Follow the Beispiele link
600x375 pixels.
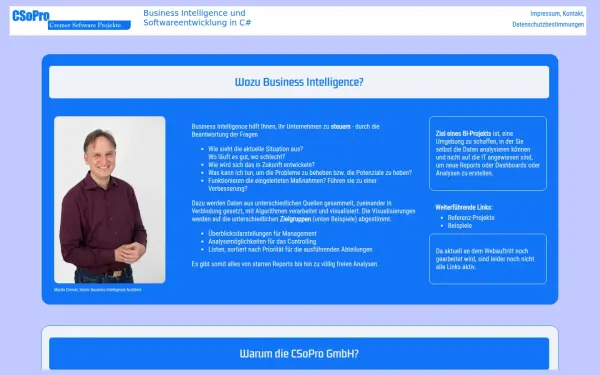pyautogui.click(x=460, y=226)
